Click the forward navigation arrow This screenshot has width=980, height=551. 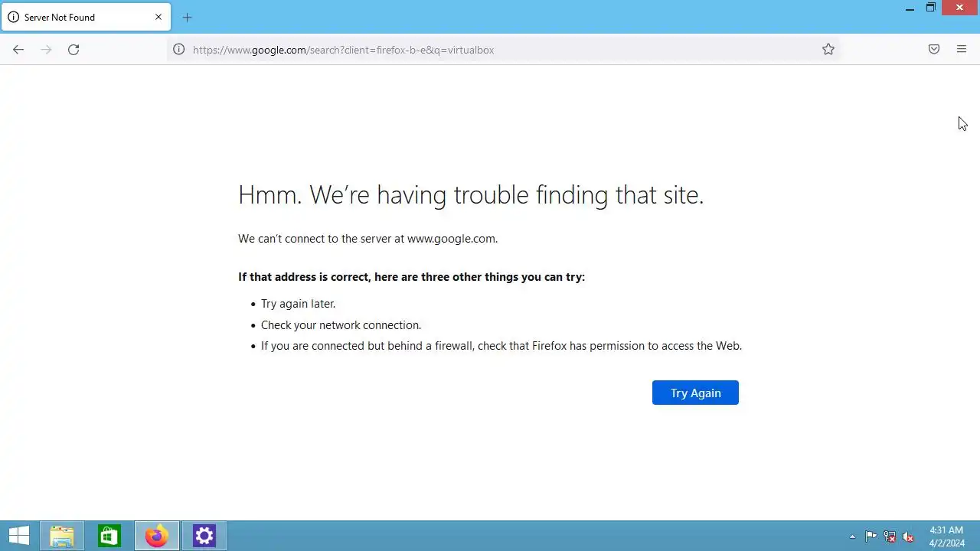(46, 50)
